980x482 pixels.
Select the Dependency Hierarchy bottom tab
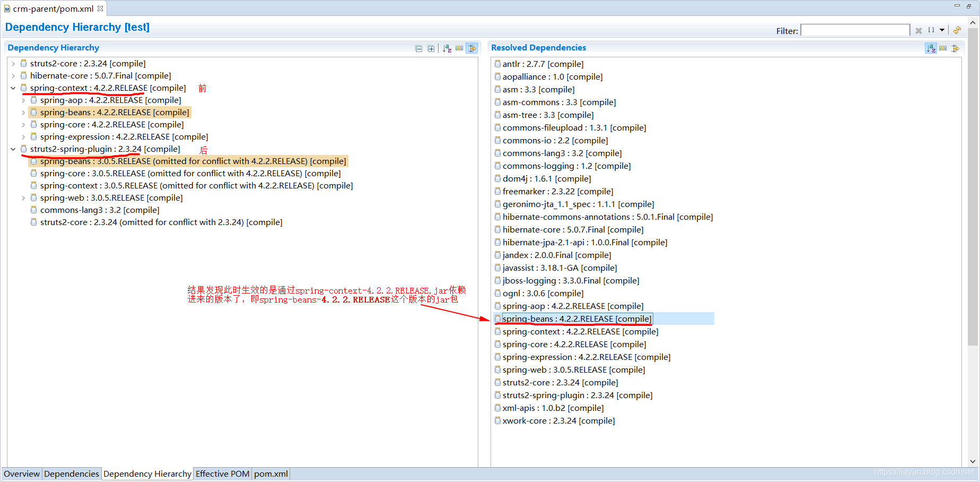pos(147,474)
